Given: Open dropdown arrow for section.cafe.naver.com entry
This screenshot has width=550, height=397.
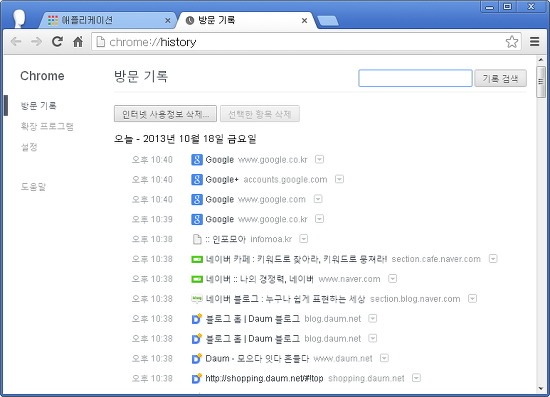Looking at the screenshot, I should pyautogui.click(x=493, y=259).
